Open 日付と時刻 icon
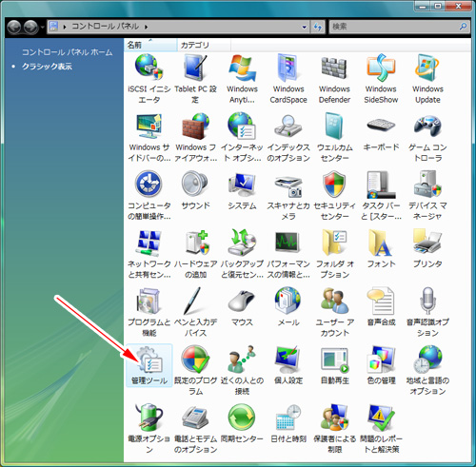476x467 pixels. (288, 418)
